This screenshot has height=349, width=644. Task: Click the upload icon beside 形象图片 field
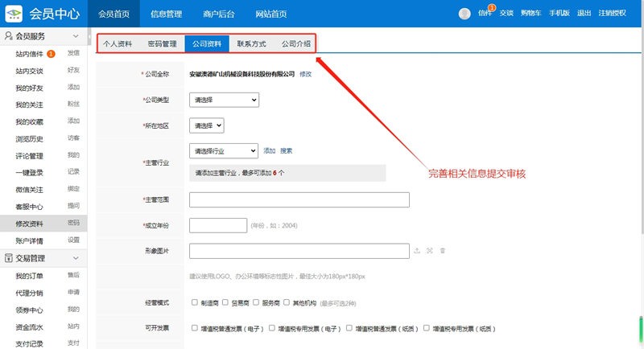[x=417, y=251]
